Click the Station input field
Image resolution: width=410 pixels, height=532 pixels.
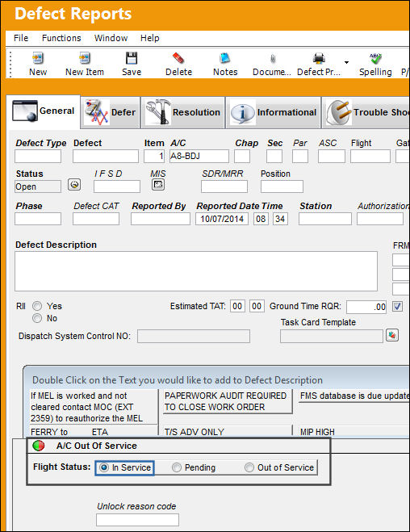click(325, 219)
